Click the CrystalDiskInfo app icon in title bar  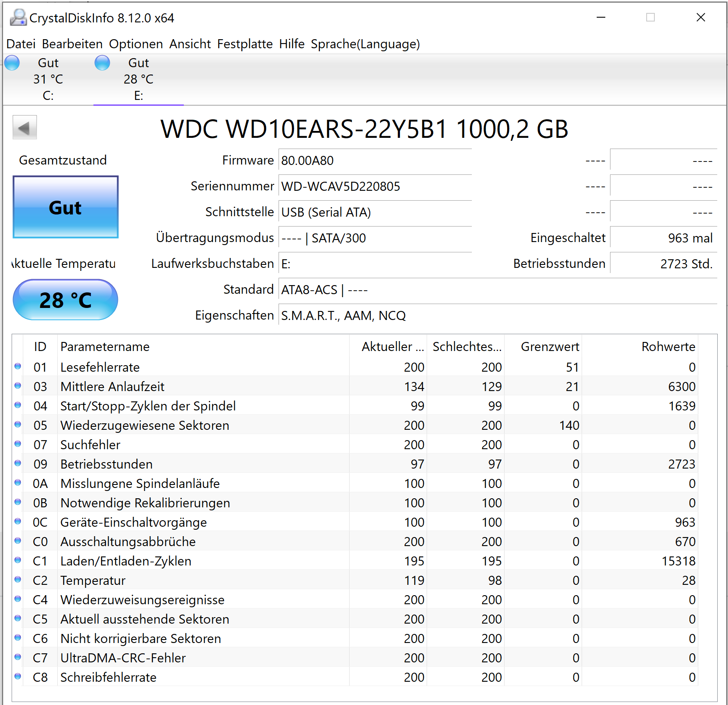pyautogui.click(x=18, y=18)
